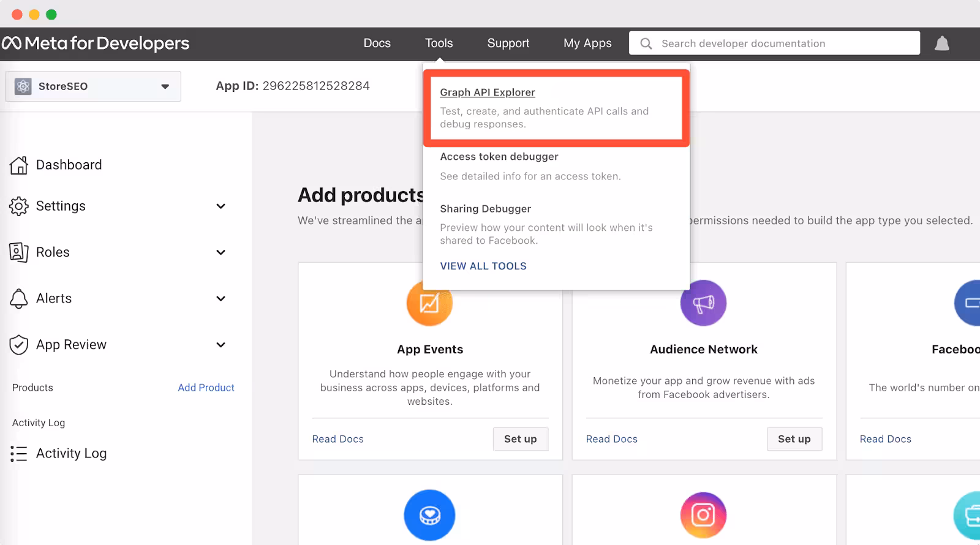Click the Alerts bell icon in sidebar

point(19,298)
